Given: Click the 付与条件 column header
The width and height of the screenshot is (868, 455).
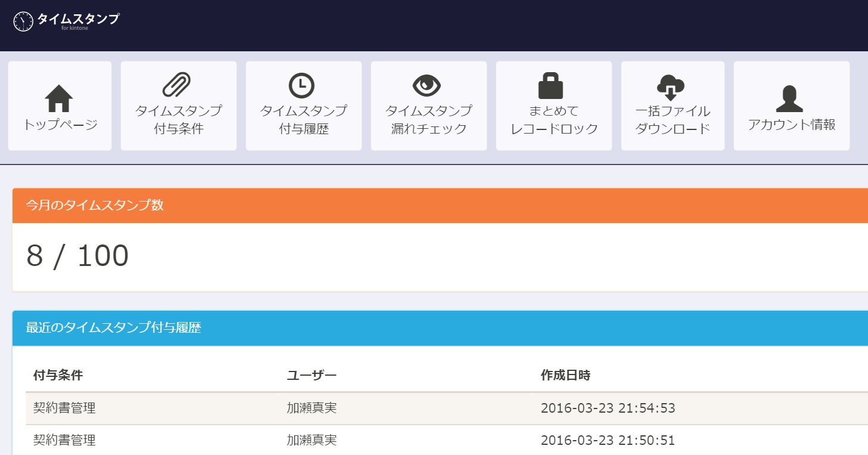Looking at the screenshot, I should coord(58,375).
